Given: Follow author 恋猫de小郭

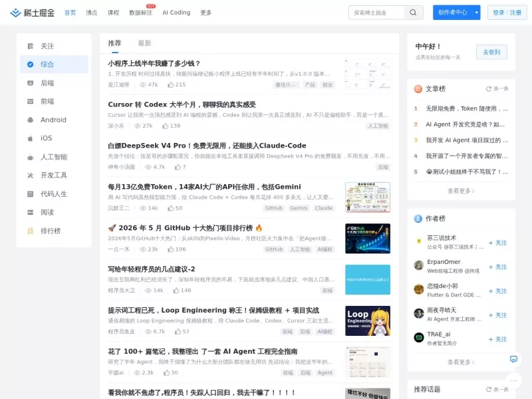Looking at the screenshot, I should click(x=497, y=291).
